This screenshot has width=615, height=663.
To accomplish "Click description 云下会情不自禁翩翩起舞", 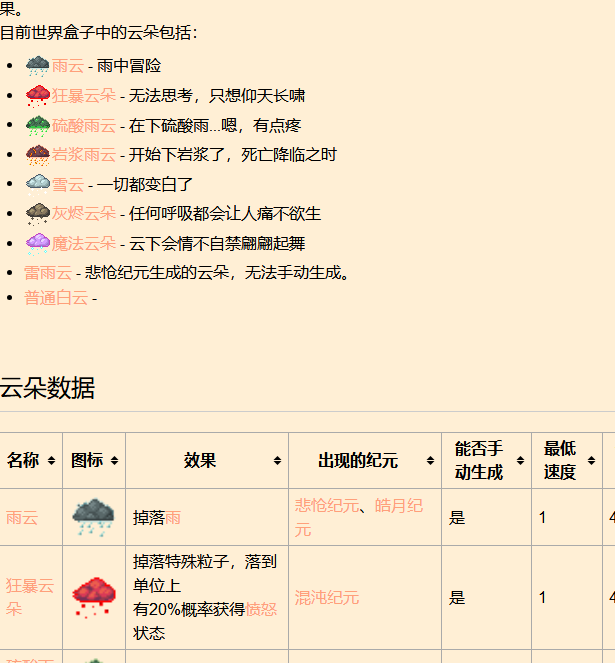I will pos(217,244).
